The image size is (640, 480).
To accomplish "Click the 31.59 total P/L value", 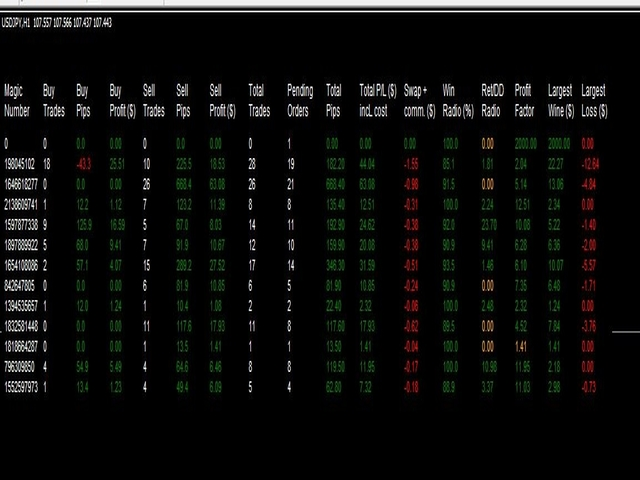I will [367, 266].
